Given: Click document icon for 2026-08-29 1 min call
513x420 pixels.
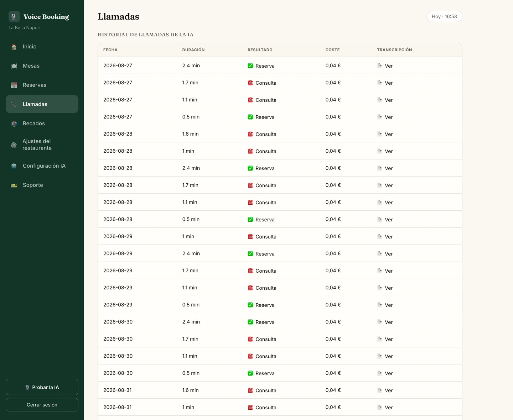Looking at the screenshot, I should pos(379,237).
